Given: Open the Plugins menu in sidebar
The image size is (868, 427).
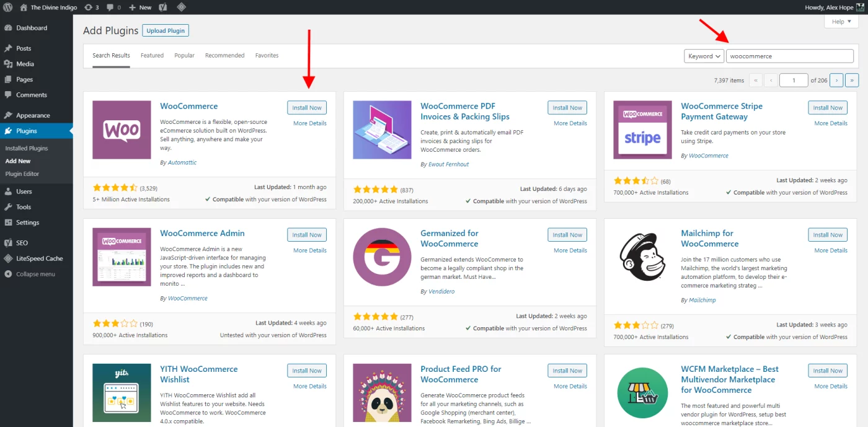Looking at the screenshot, I should pyautogui.click(x=36, y=131).
